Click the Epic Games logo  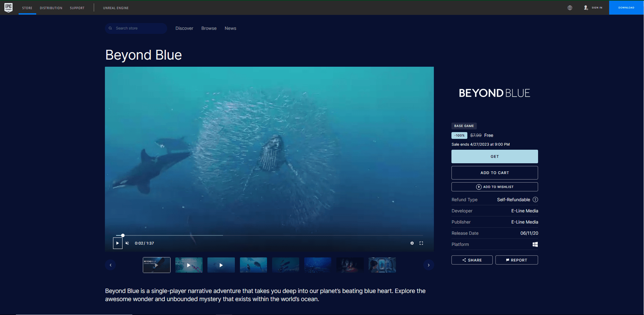8,7
